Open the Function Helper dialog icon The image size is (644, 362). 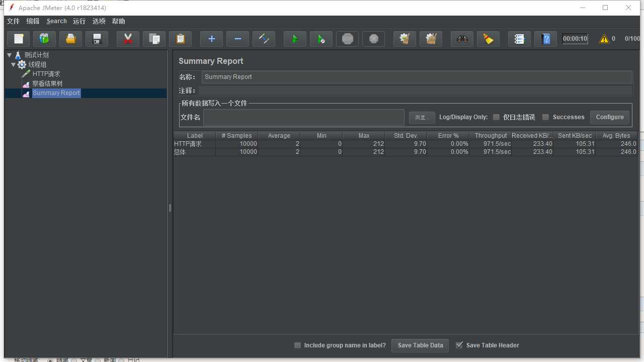pos(520,39)
